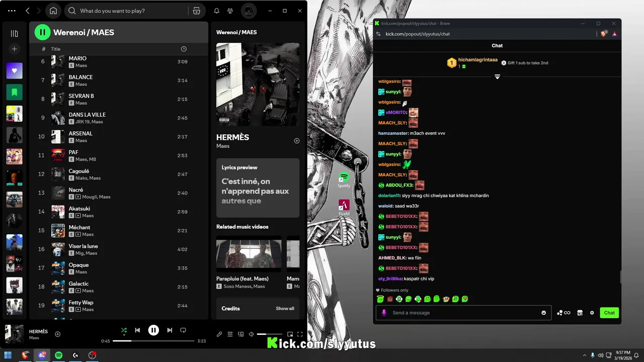Click the song progress bar
644x362 pixels.
pos(153,341)
